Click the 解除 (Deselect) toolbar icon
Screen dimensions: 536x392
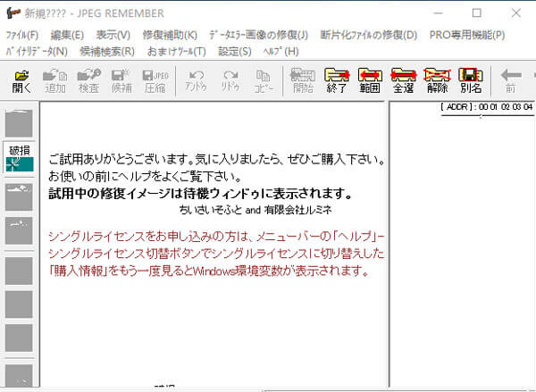click(x=437, y=81)
